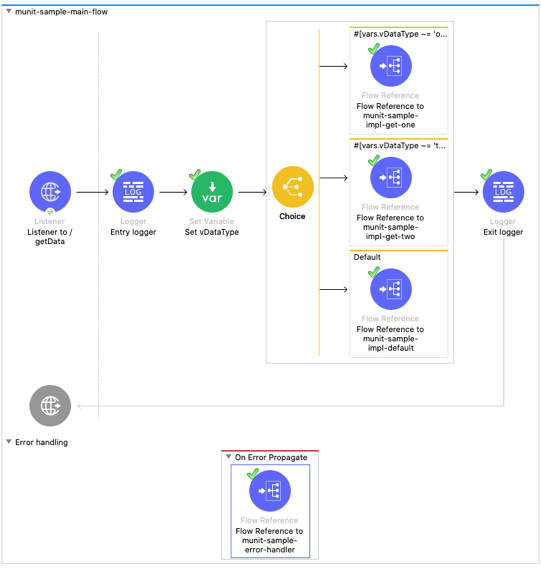Click the green checkmark on Exit logger
This screenshot has width=541, height=568.
[486, 175]
